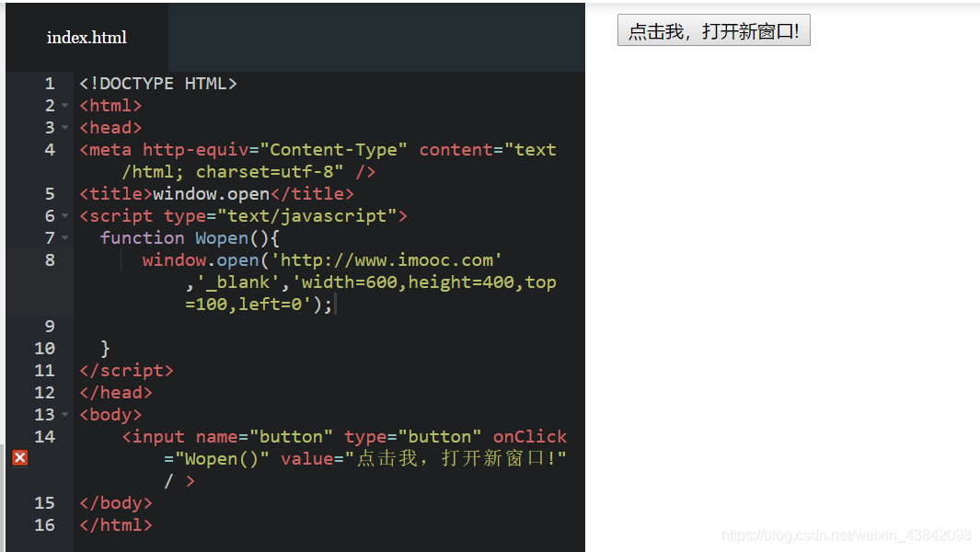Click the opening <body> tag on line 13

[x=110, y=415]
